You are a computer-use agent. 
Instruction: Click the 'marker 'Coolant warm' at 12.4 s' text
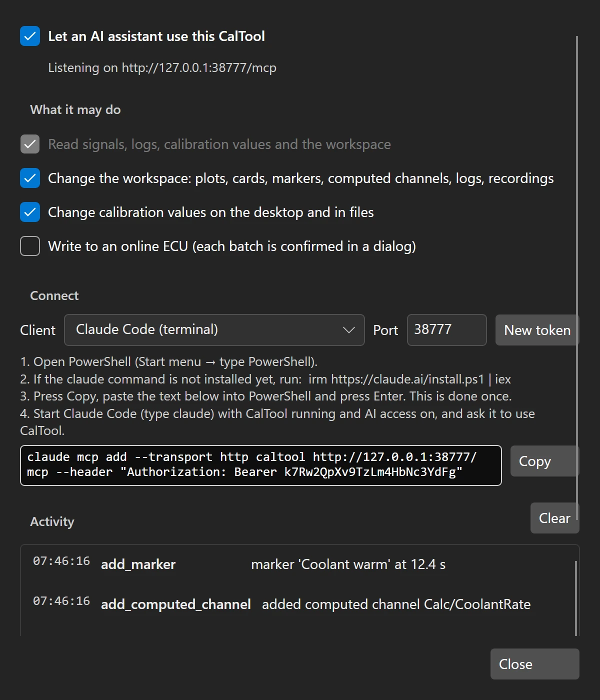pos(348,564)
